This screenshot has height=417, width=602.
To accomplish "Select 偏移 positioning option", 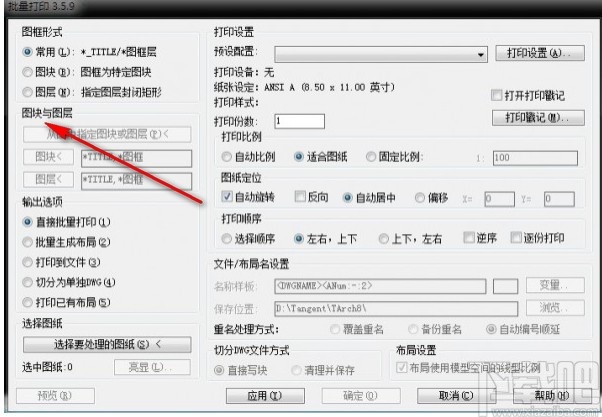I will tap(420, 198).
